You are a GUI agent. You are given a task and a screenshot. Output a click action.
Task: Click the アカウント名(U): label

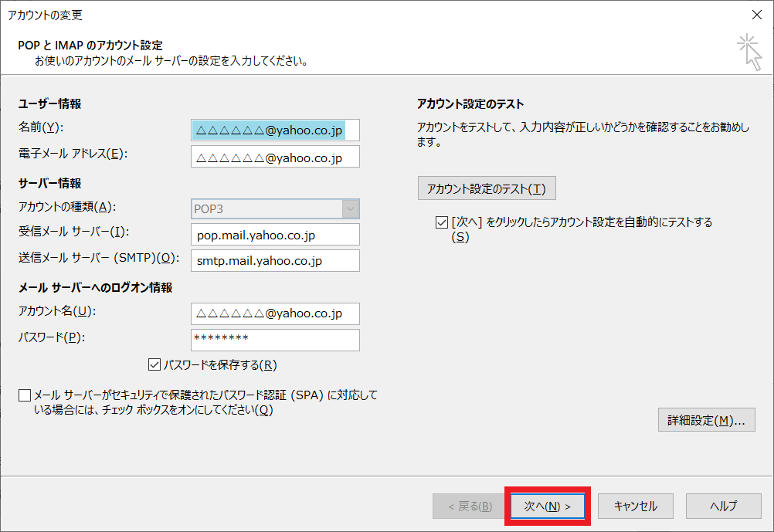pyautogui.click(x=57, y=311)
